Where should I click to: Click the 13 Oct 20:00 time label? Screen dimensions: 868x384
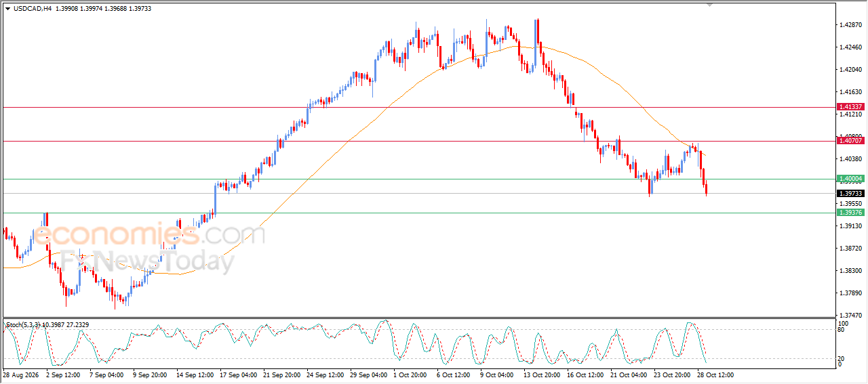542,375
